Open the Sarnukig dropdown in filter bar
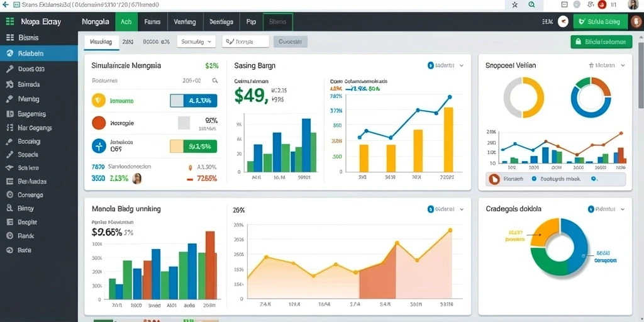 [196, 42]
